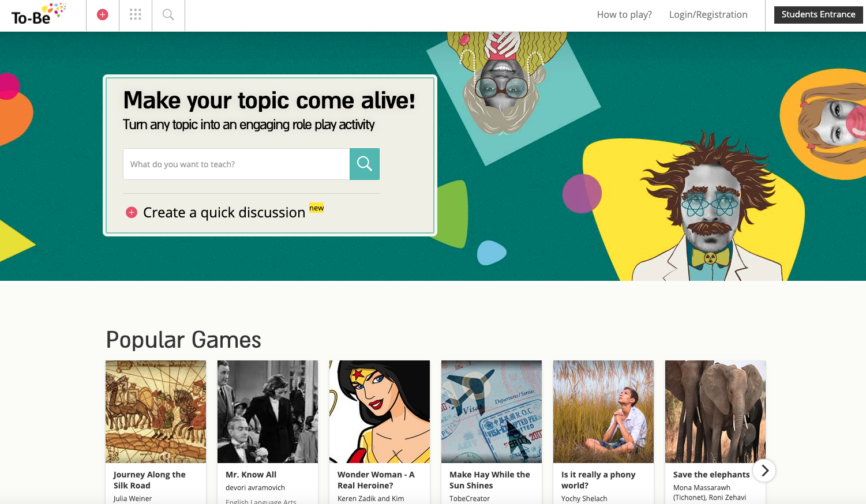Show next popular games with arrow

(764, 471)
